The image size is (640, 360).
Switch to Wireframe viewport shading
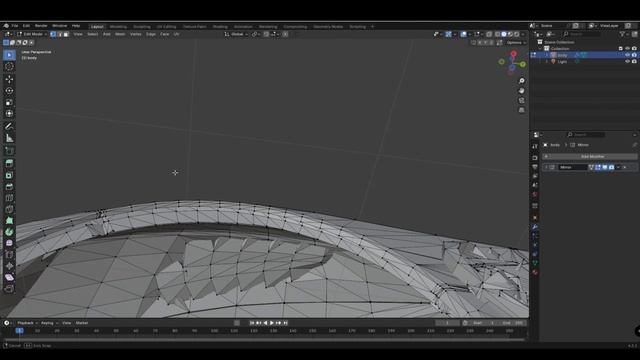[x=497, y=34]
